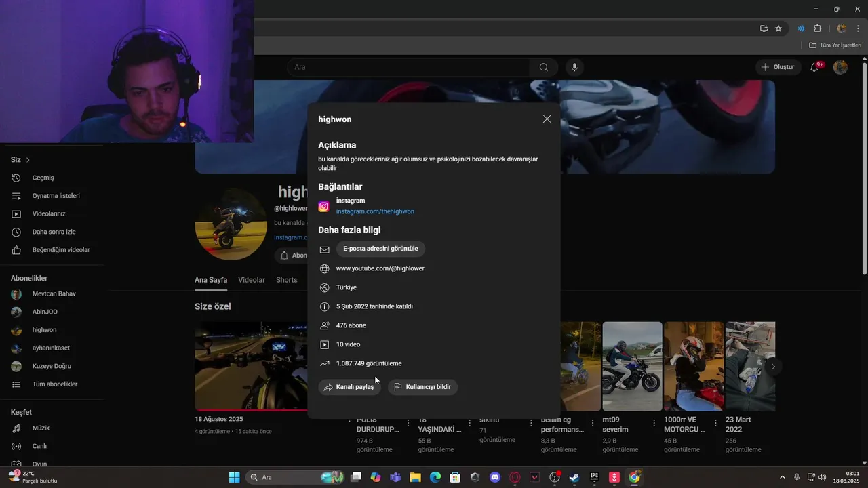The image size is (868, 488).
Task: Open Chrome profile avatar
Action: click(x=842, y=28)
